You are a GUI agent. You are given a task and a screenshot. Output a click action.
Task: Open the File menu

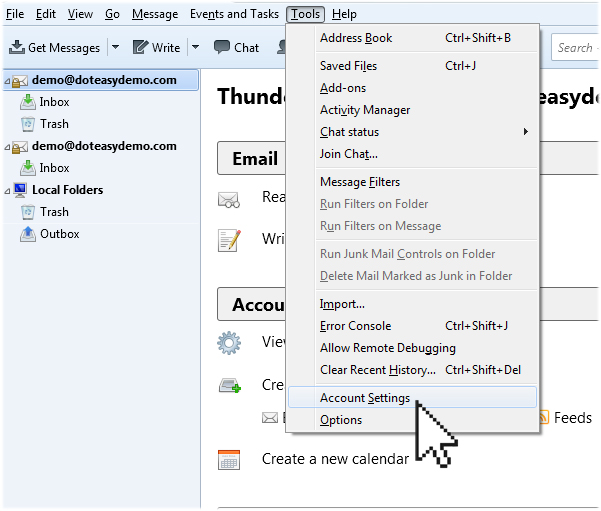15,14
